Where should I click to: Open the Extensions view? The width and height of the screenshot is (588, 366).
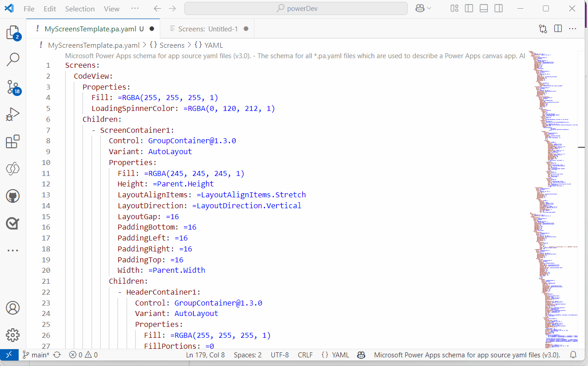tap(13, 141)
